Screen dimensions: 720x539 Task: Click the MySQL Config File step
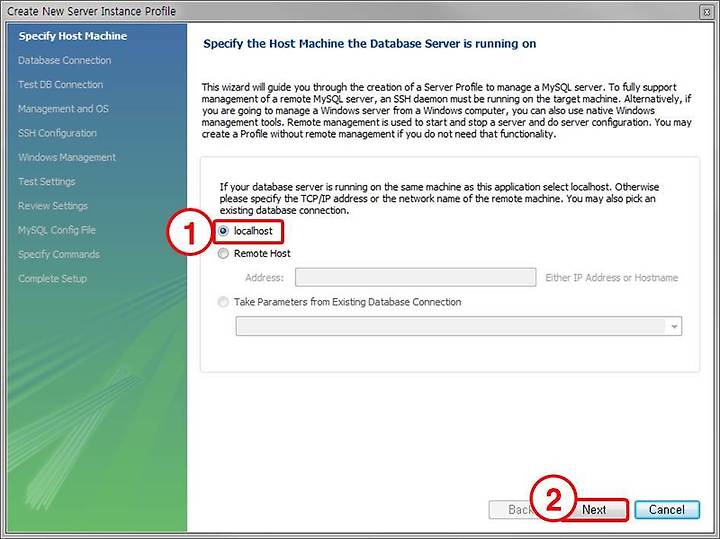click(56, 230)
